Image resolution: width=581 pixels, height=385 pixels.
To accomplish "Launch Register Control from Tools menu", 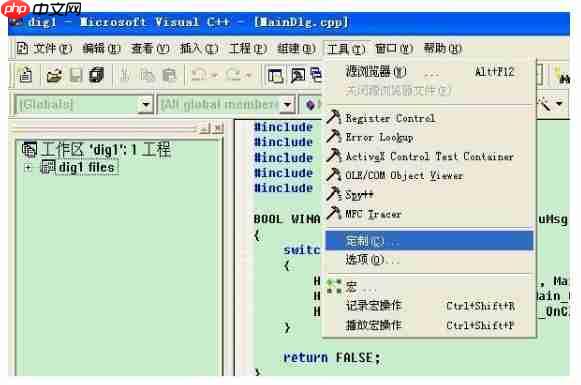I will click(429, 118).
